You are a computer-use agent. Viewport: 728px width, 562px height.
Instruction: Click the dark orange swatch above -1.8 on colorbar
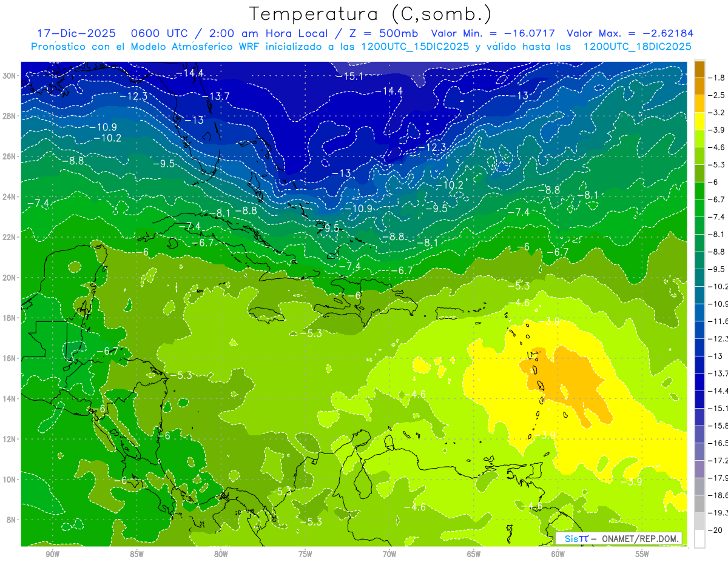tap(699, 69)
